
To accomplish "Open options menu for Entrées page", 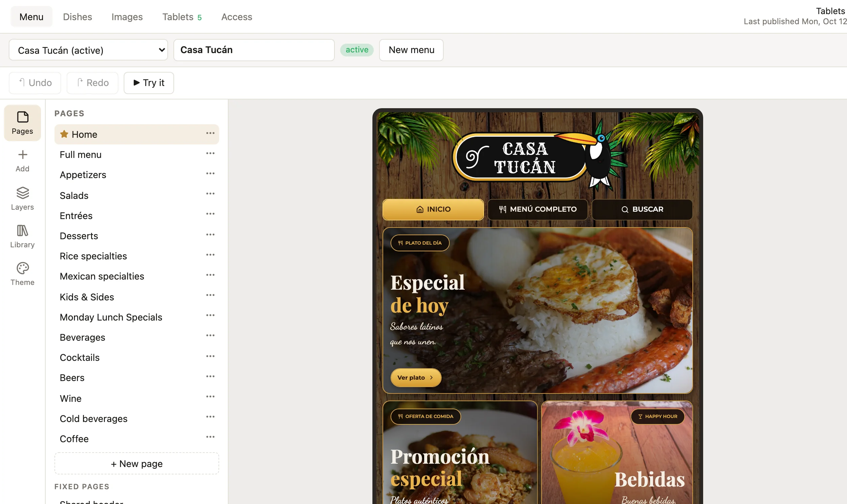I will pyautogui.click(x=210, y=214).
